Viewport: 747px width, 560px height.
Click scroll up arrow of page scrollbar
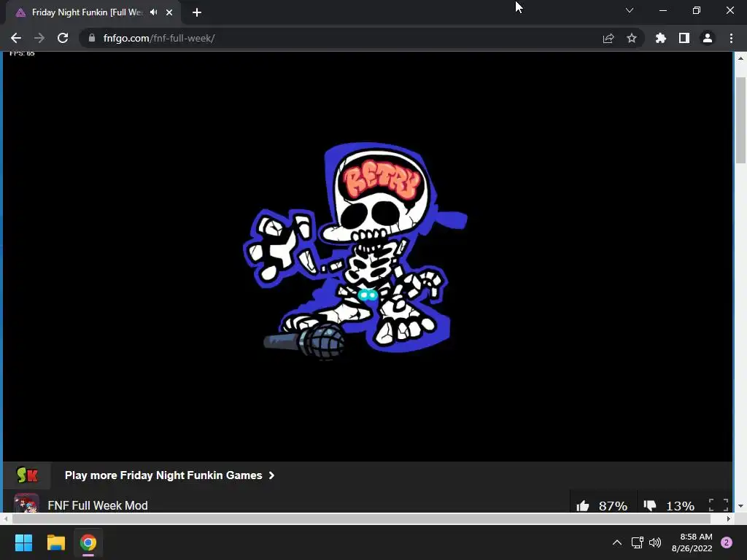pyautogui.click(x=740, y=58)
